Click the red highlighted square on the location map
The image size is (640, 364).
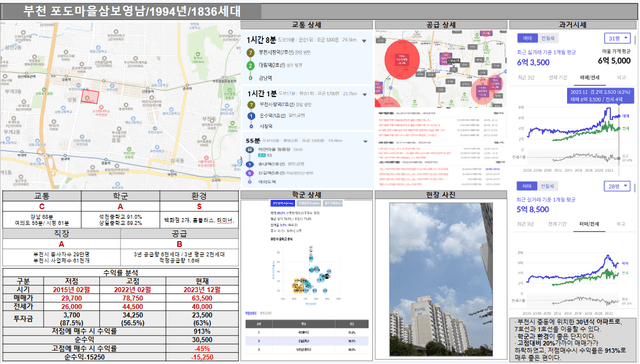90,97
